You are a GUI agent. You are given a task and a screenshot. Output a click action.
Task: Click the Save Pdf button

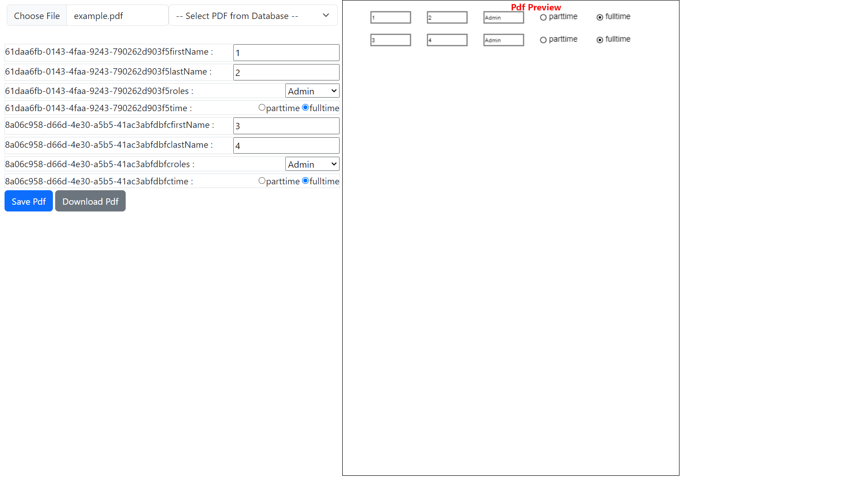[x=28, y=201]
